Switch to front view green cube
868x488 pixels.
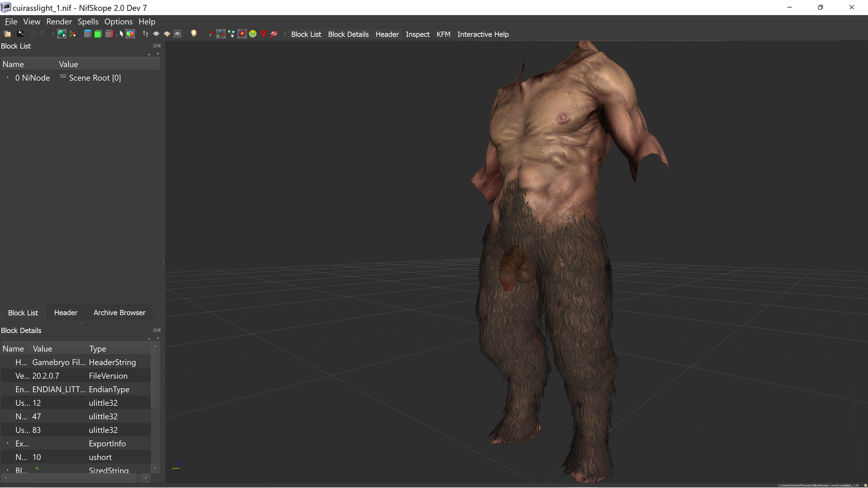tap(98, 34)
